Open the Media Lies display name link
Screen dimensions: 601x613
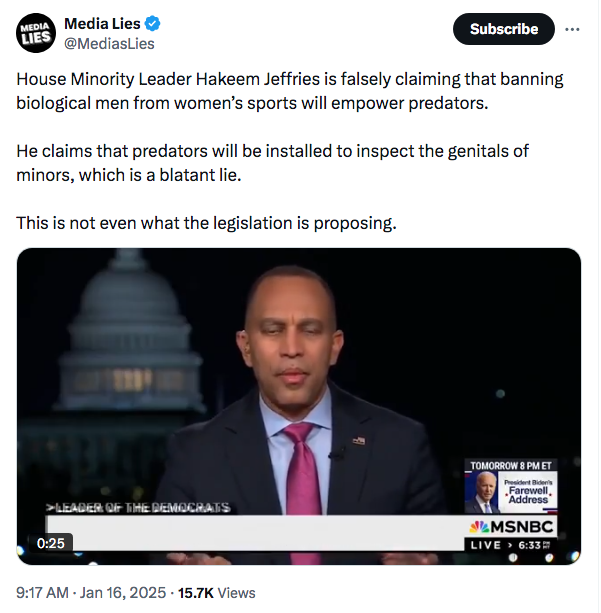[x=102, y=24]
